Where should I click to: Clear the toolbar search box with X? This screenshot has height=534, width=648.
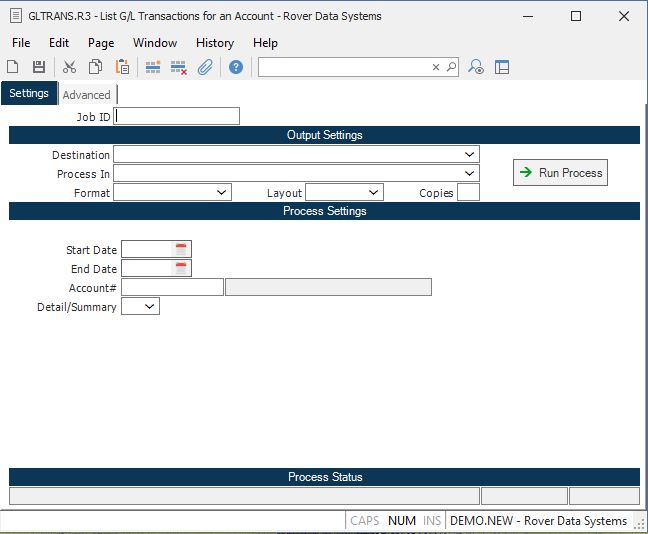coord(436,67)
